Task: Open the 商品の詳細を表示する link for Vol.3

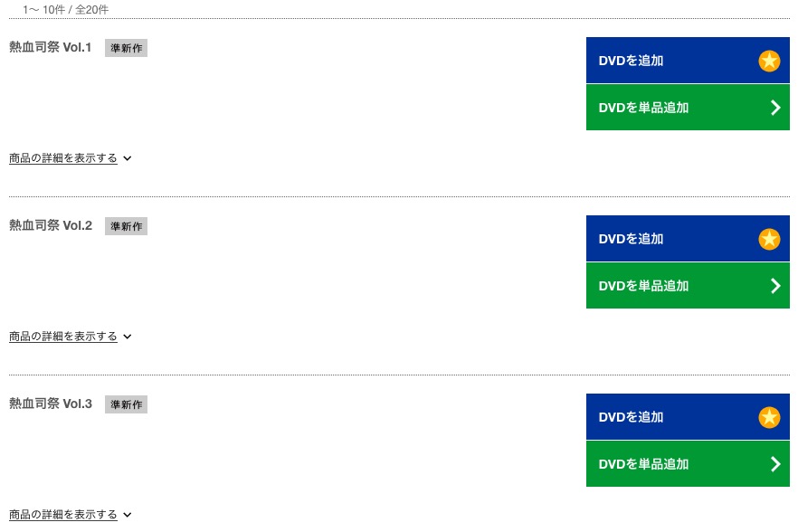Action: click(x=63, y=515)
